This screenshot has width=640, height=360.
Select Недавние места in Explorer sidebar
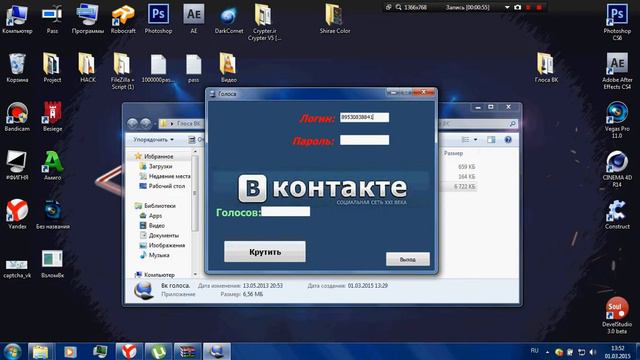165,176
